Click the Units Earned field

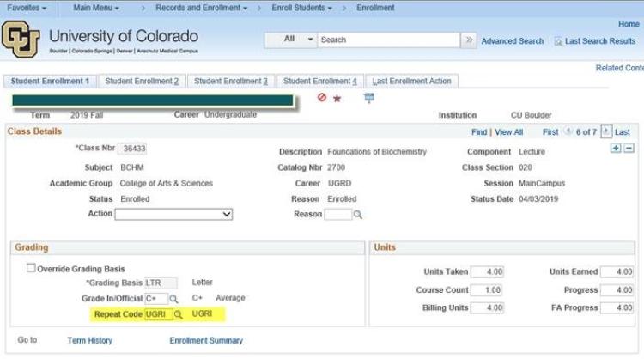[x=617, y=272]
